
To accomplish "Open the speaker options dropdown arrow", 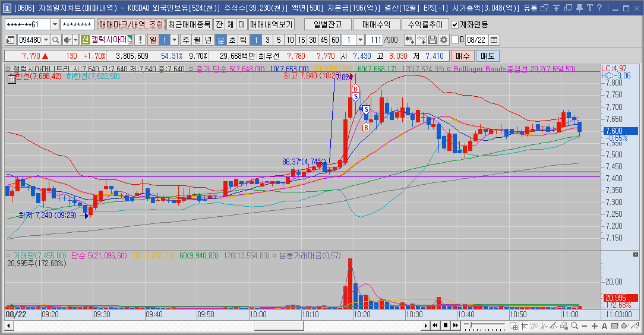I will tap(75, 40).
